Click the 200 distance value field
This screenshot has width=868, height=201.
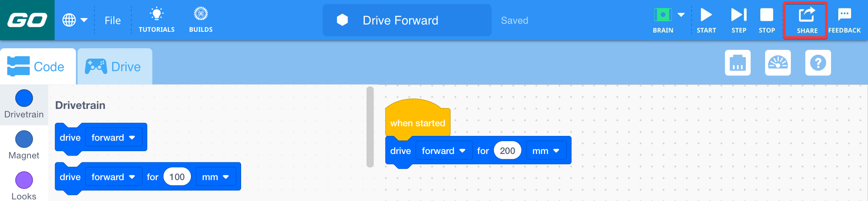(x=507, y=151)
